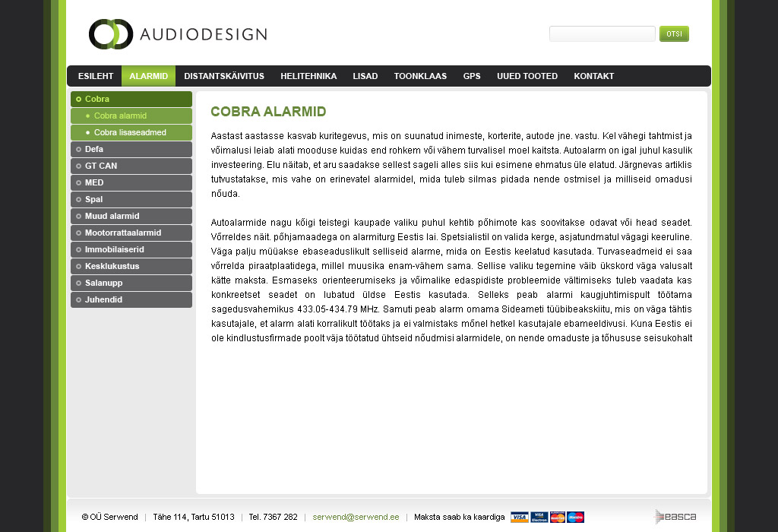Open the GPS menu item
This screenshot has width=778, height=532.
coord(472,76)
